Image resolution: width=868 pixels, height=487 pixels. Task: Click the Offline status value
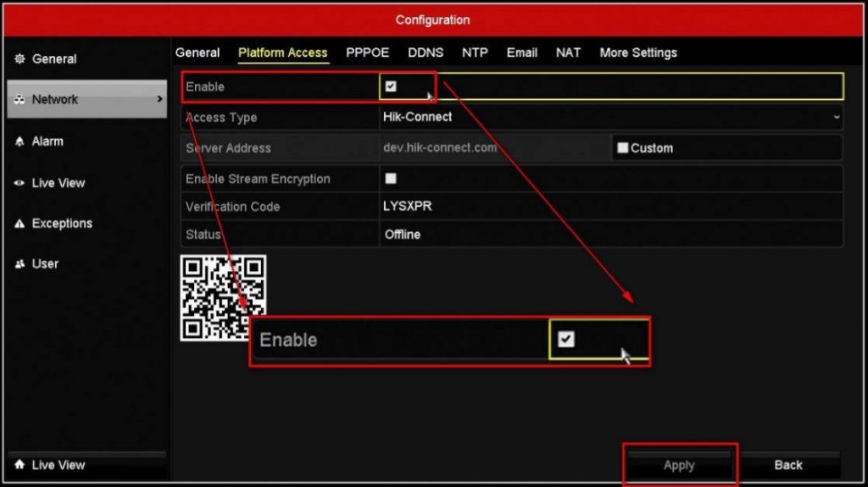403,235
